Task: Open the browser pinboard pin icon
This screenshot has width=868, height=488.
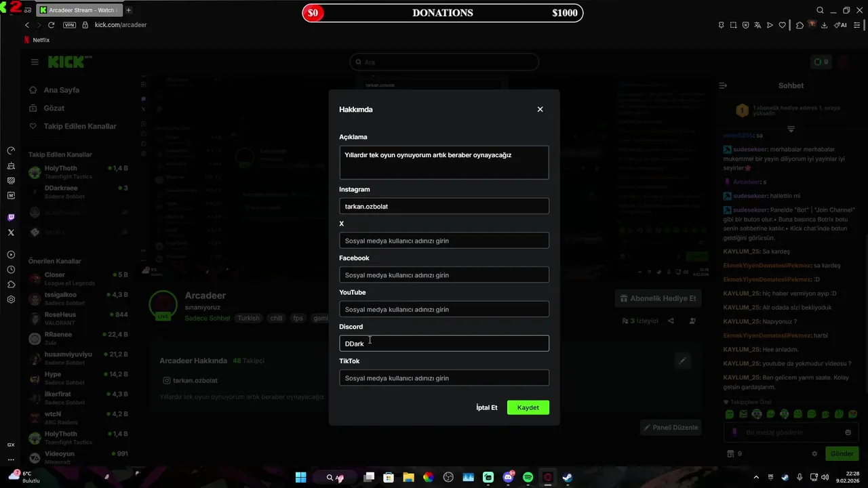Action: (721, 25)
